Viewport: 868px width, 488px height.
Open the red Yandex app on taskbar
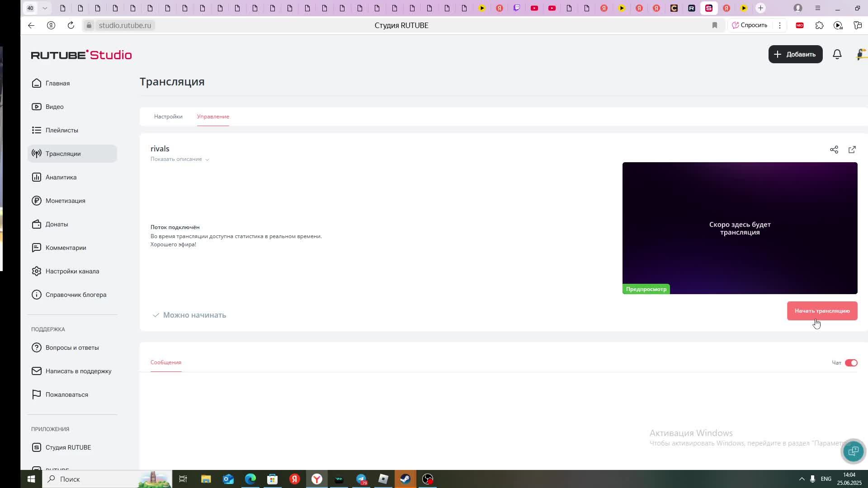click(x=295, y=479)
